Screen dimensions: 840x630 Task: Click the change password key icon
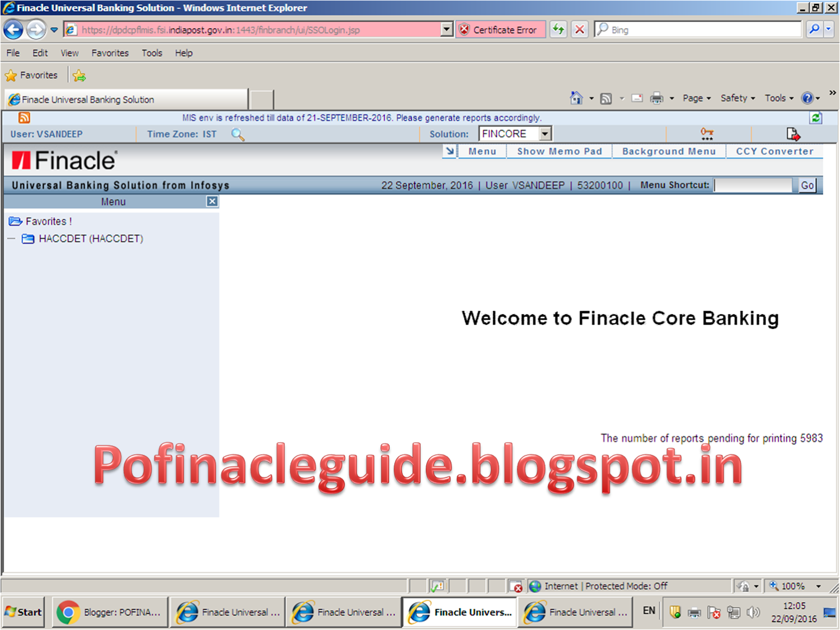point(707,134)
